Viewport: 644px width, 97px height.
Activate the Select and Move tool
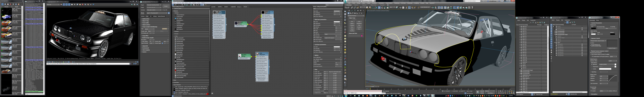(x=379, y=8)
